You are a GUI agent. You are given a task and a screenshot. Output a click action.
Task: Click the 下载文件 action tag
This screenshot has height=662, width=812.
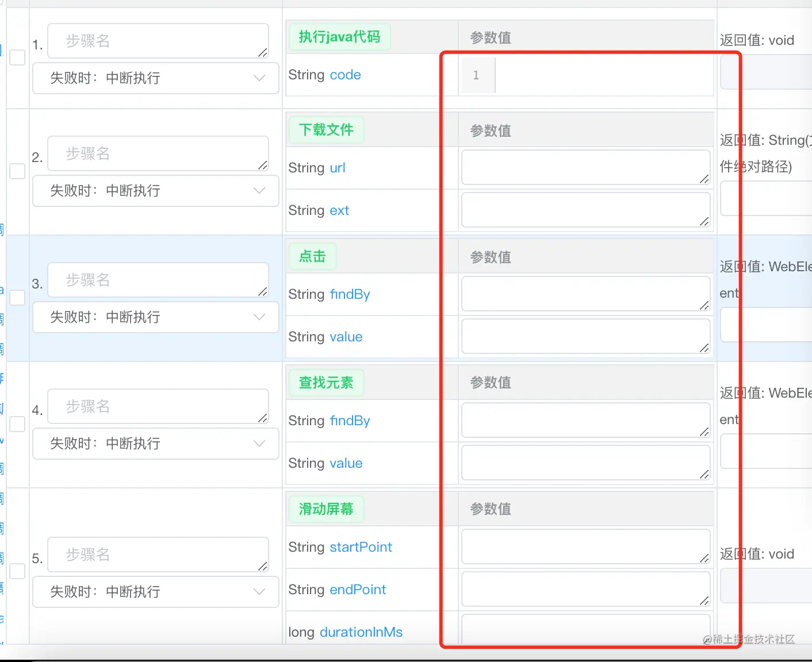pos(326,129)
